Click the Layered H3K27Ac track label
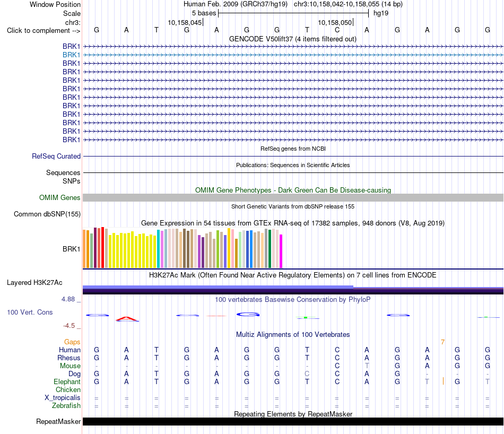504x434 pixels. point(34,283)
